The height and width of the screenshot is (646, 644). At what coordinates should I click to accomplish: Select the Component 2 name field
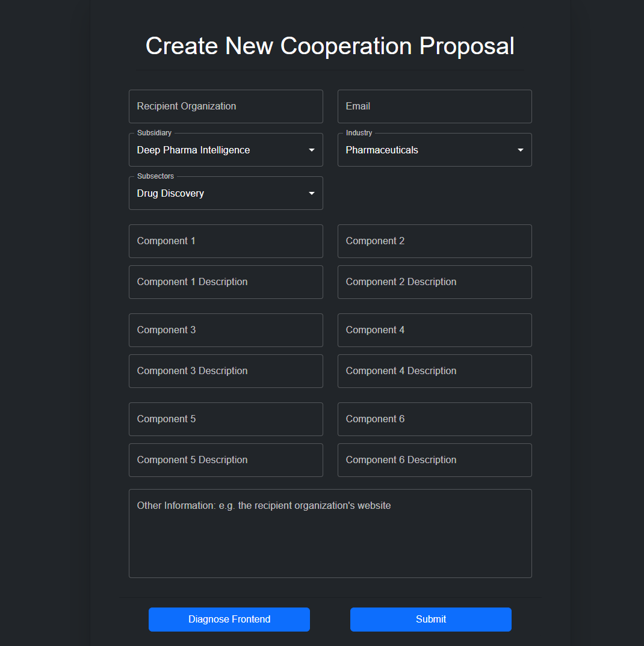(x=435, y=241)
